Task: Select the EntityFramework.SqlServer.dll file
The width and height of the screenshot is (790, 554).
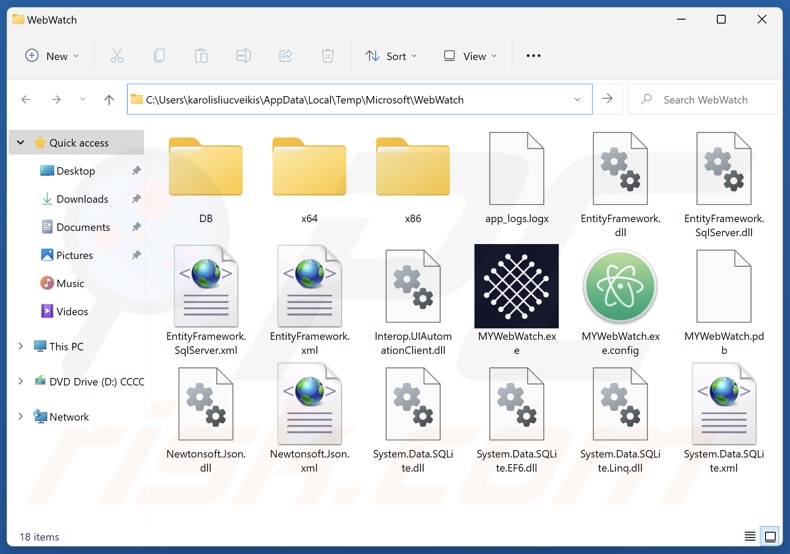Action: [x=724, y=184]
